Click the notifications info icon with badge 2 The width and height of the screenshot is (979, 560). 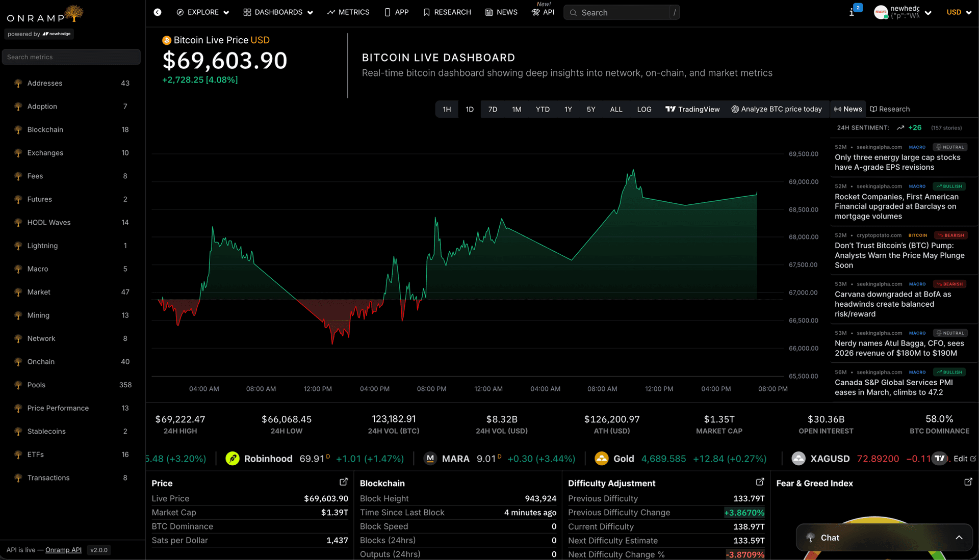click(853, 12)
